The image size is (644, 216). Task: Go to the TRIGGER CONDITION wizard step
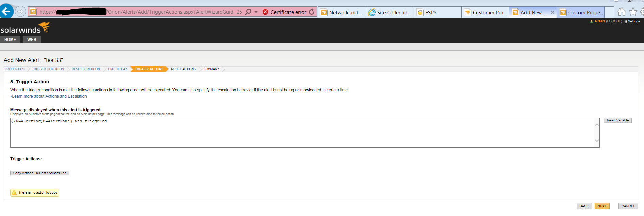point(48,69)
